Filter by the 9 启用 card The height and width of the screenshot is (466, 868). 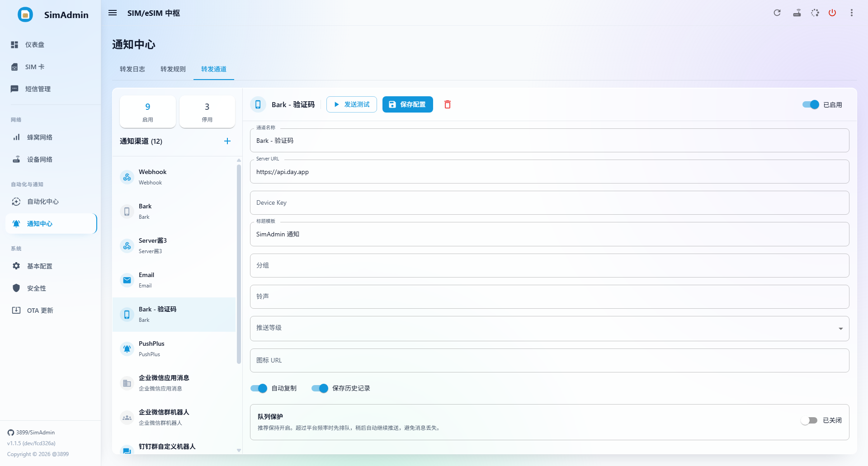(x=148, y=112)
